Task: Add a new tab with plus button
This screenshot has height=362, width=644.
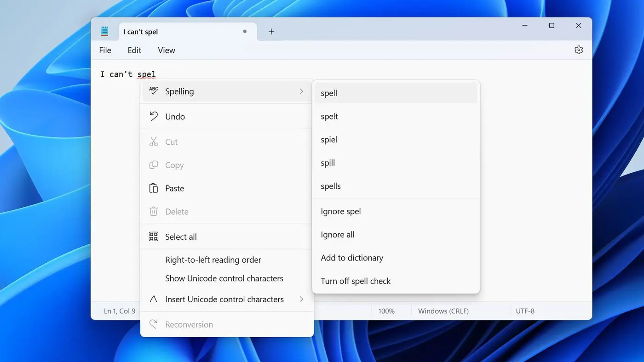Action: 271,32
